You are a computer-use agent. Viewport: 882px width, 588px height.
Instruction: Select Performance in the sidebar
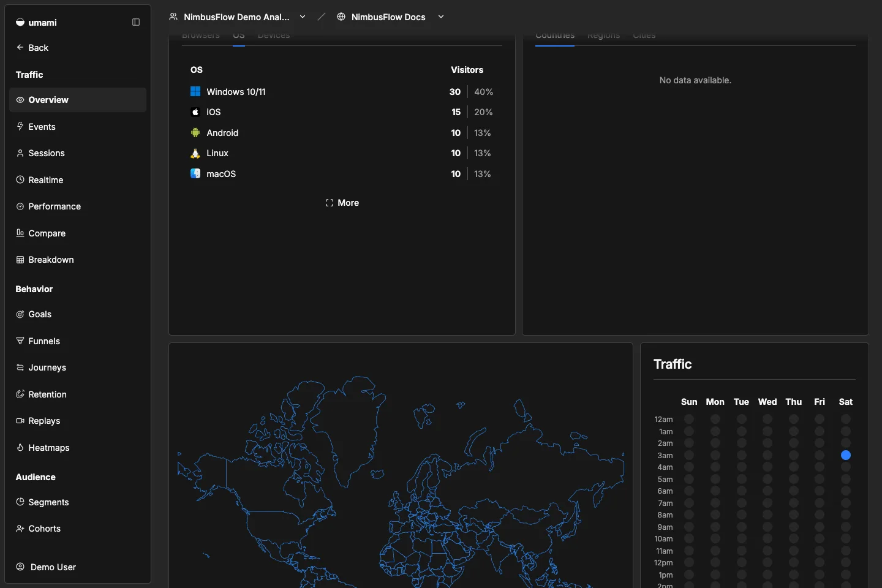(78, 206)
